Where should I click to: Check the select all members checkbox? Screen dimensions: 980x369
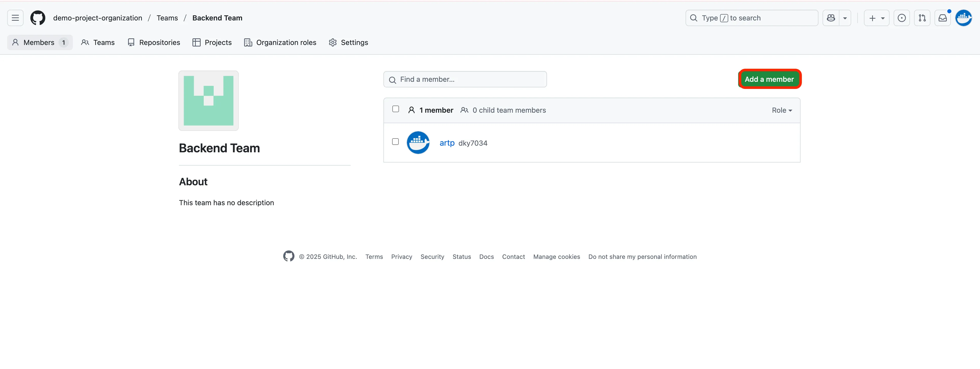[395, 109]
